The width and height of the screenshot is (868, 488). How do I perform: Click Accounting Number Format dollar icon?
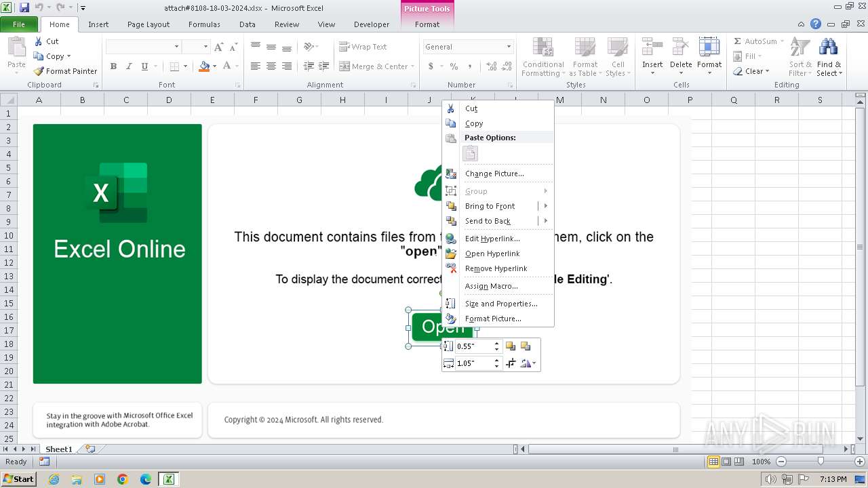coord(431,66)
